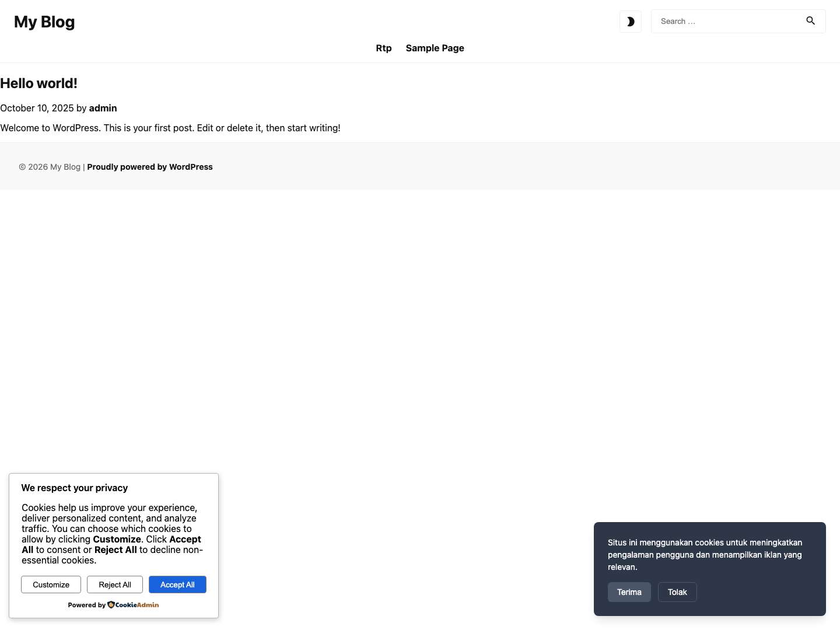Click the CookieAdmin shield logo
This screenshot has width=840, height=630.
[x=110, y=605]
